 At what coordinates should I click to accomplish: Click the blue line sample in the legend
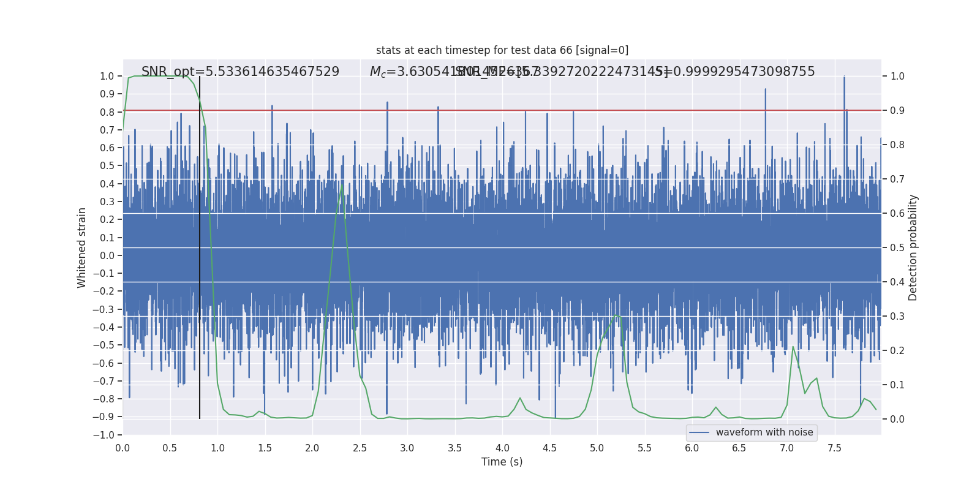tap(699, 432)
